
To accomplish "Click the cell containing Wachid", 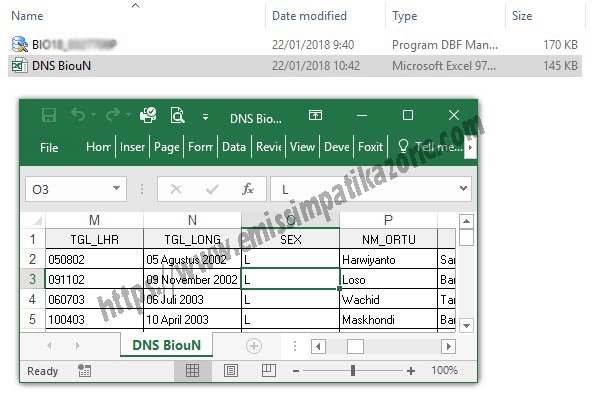I will (x=388, y=299).
